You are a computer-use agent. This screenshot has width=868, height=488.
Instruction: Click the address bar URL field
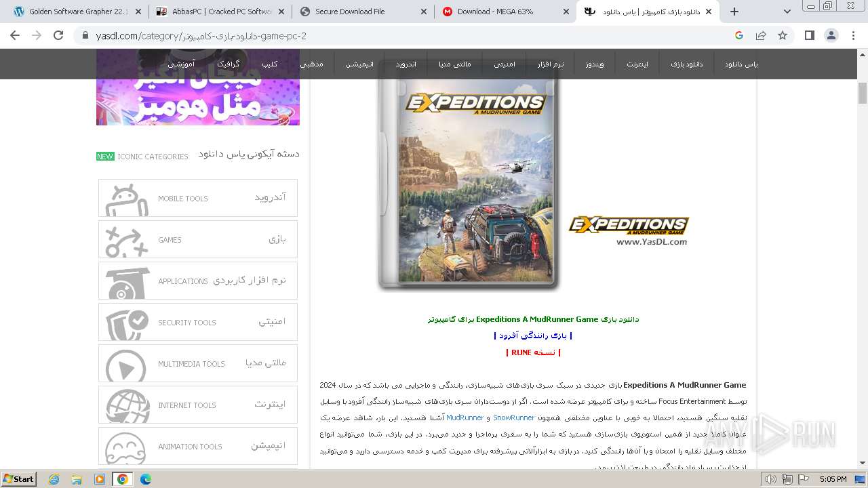click(407, 35)
